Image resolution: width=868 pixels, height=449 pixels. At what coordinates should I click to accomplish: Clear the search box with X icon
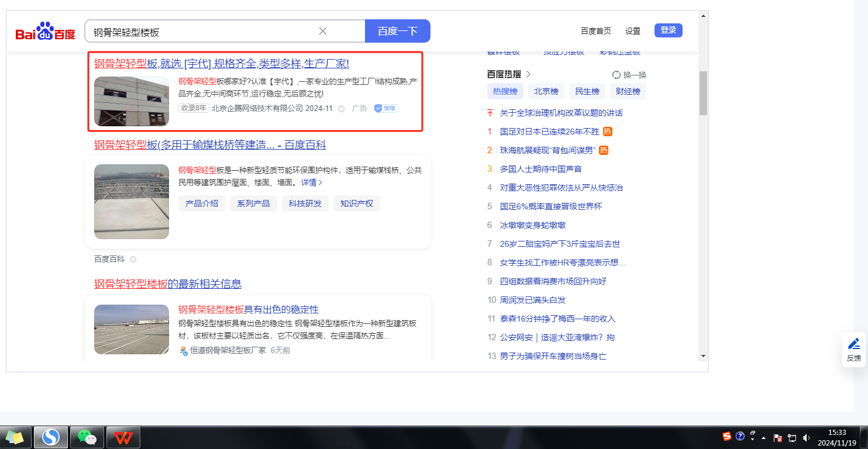(322, 31)
